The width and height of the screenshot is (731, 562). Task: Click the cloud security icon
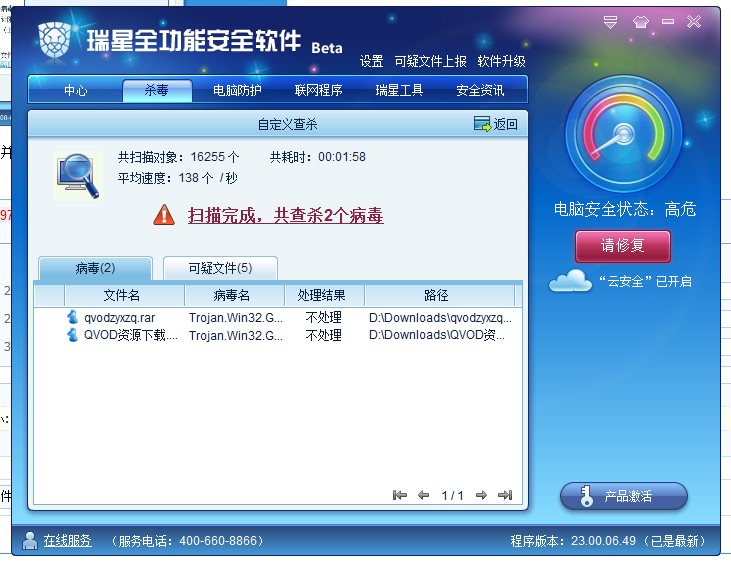coord(570,281)
